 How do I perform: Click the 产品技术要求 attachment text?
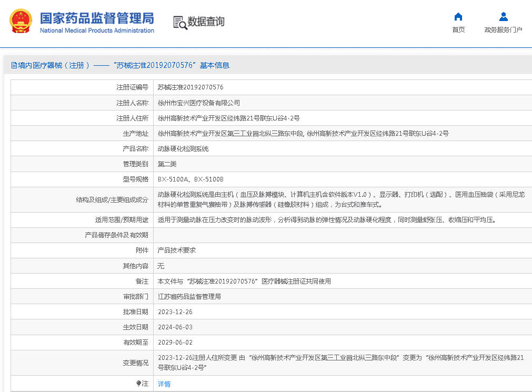(177, 250)
